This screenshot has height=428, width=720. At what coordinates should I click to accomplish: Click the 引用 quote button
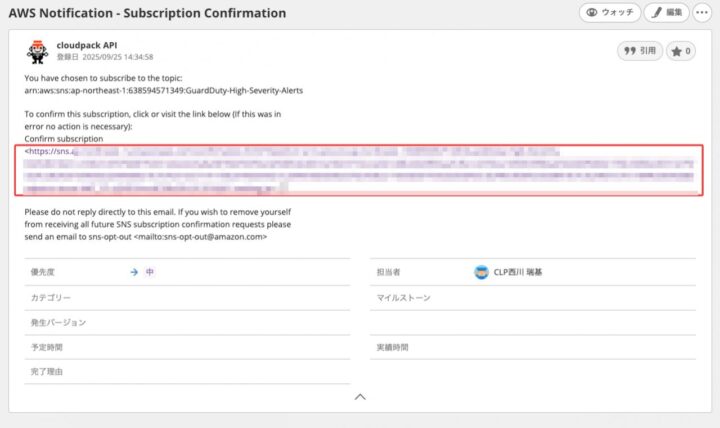point(639,51)
